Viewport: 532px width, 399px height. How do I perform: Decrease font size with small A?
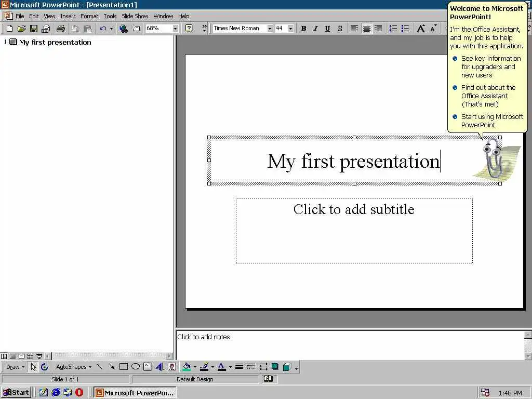tap(433, 29)
